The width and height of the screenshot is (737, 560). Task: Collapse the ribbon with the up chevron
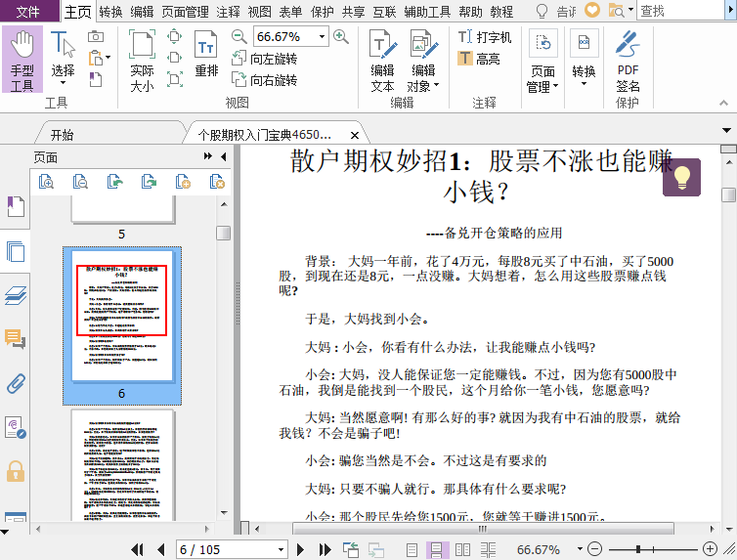click(x=723, y=103)
